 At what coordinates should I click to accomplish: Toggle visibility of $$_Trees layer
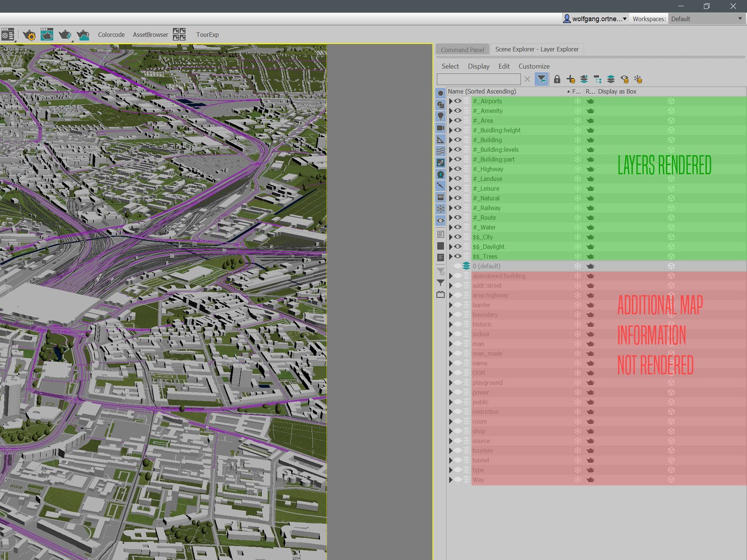(458, 256)
